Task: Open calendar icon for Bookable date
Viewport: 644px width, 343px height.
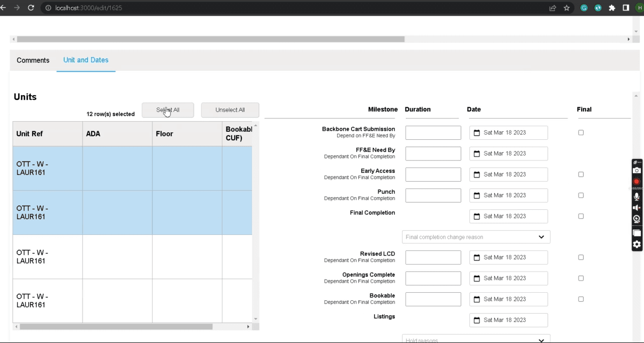Action: point(477,299)
